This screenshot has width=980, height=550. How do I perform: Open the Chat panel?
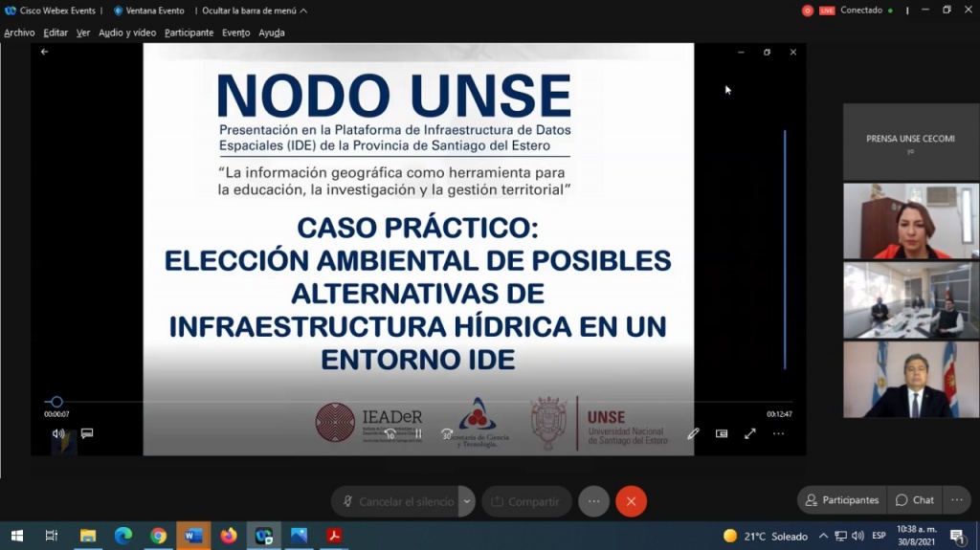(x=915, y=500)
